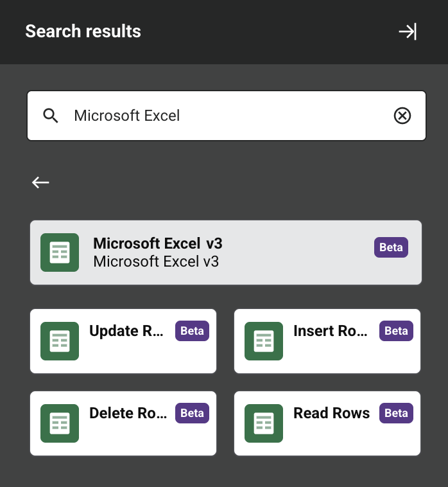Select the Microsoft Excel v3 connector card
This screenshot has height=487, width=448.
pos(226,252)
